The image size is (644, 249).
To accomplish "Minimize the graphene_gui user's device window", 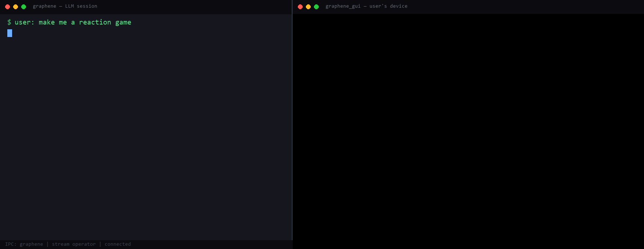I will click(x=308, y=7).
